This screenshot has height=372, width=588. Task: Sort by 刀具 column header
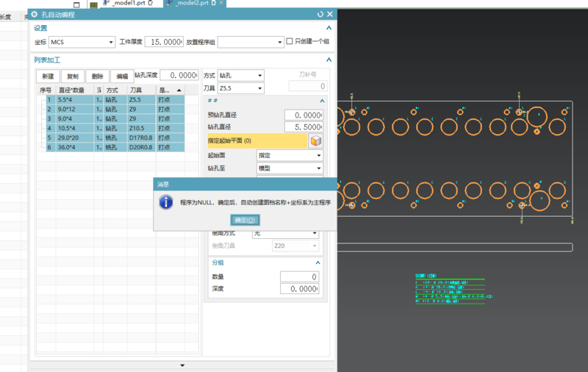[x=141, y=90]
